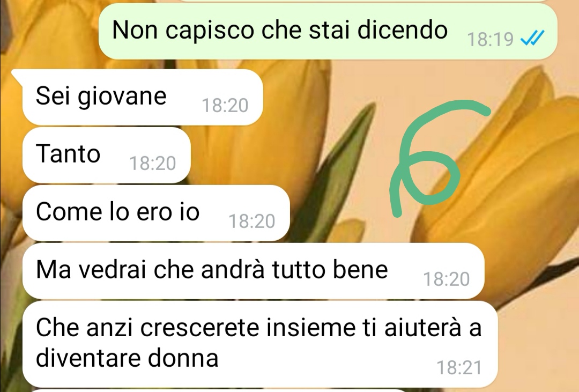Tap the 'Sei giovane' message bubble
This screenshot has height=392, width=579.
pos(143,97)
